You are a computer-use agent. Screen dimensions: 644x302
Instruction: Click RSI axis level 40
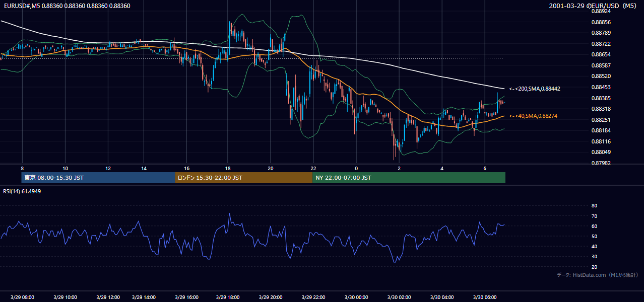594,246
